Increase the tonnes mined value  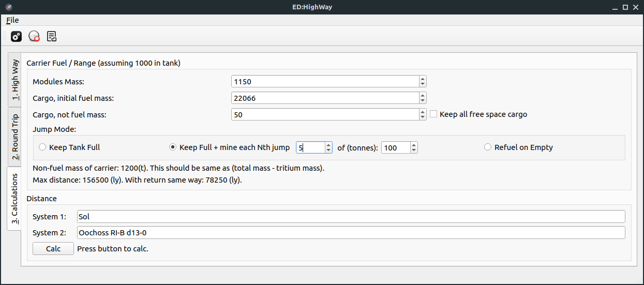[414, 145]
